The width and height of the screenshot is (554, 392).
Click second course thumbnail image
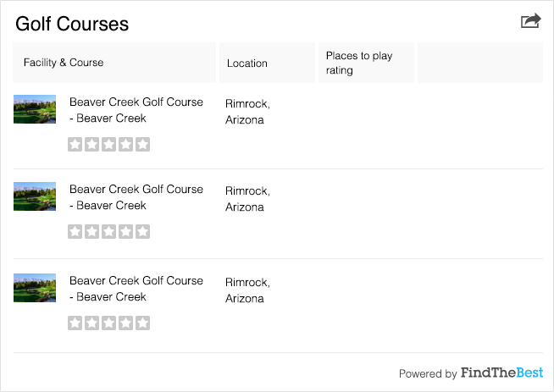[35, 196]
